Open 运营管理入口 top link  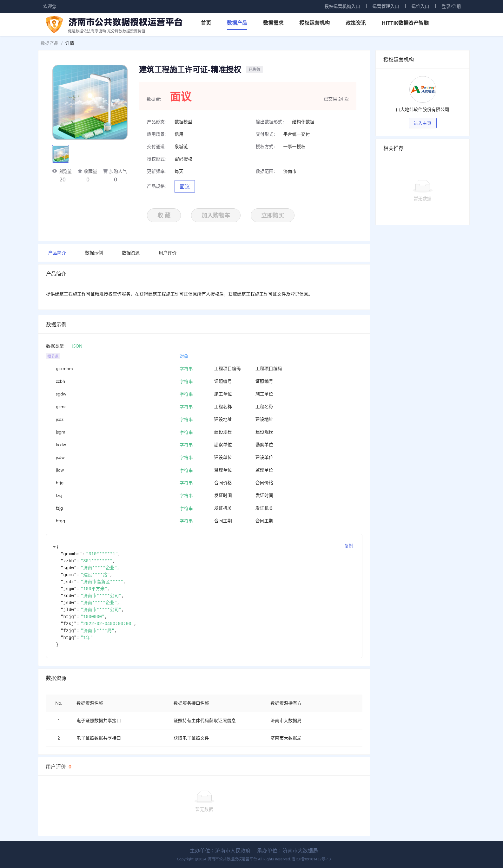[386, 6]
